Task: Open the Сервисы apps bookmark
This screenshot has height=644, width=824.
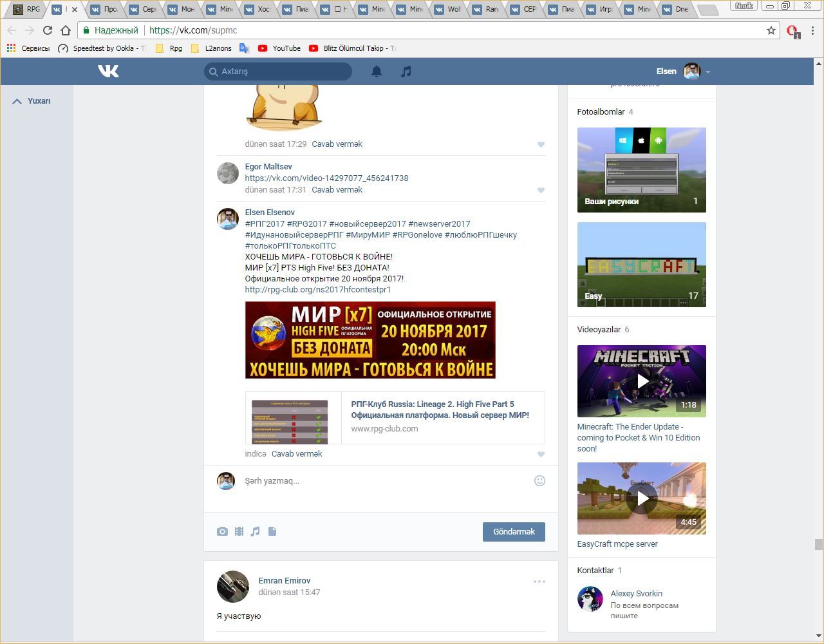Action: click(28, 48)
